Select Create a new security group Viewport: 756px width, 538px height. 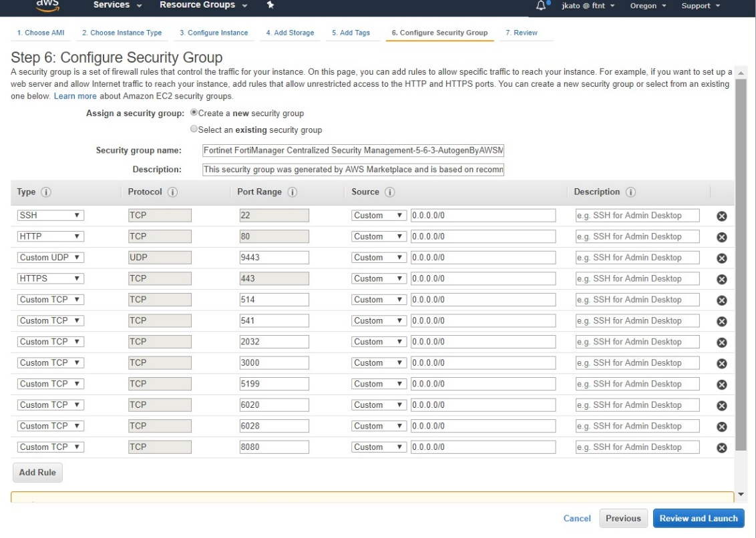(x=193, y=113)
